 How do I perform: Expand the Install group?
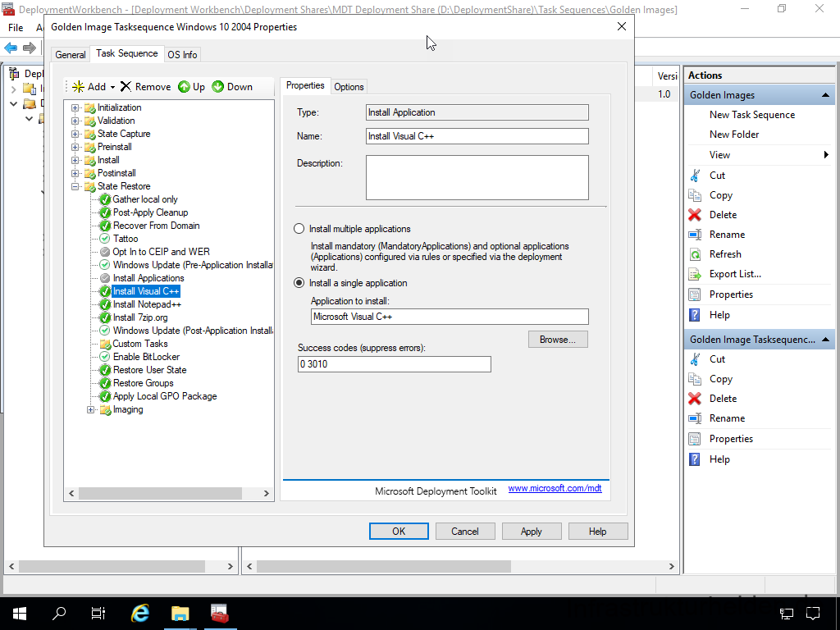pos(75,160)
